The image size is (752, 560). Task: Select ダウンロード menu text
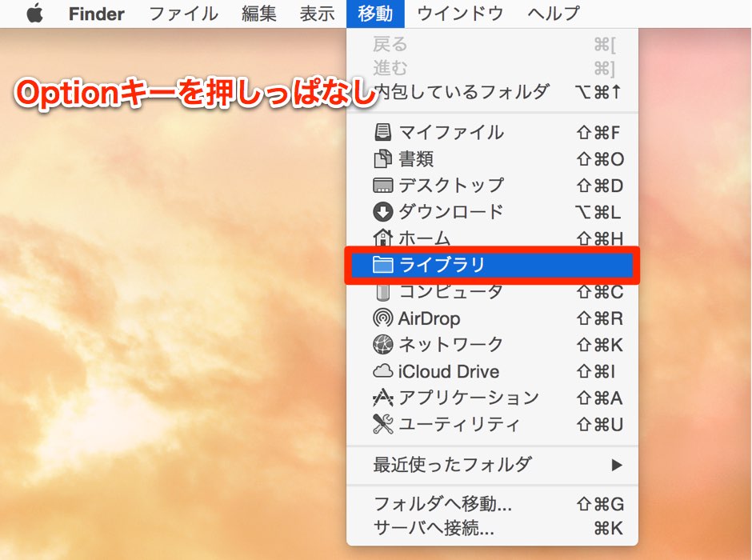451,211
